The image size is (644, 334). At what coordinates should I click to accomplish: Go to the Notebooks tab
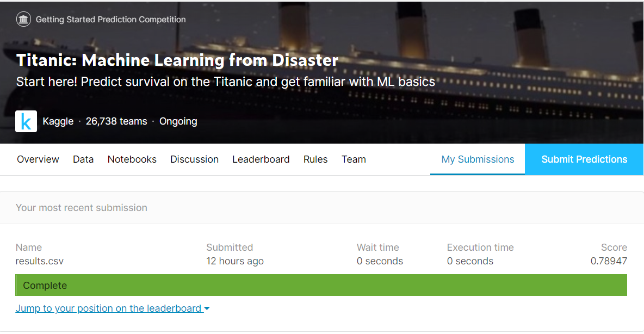132,159
